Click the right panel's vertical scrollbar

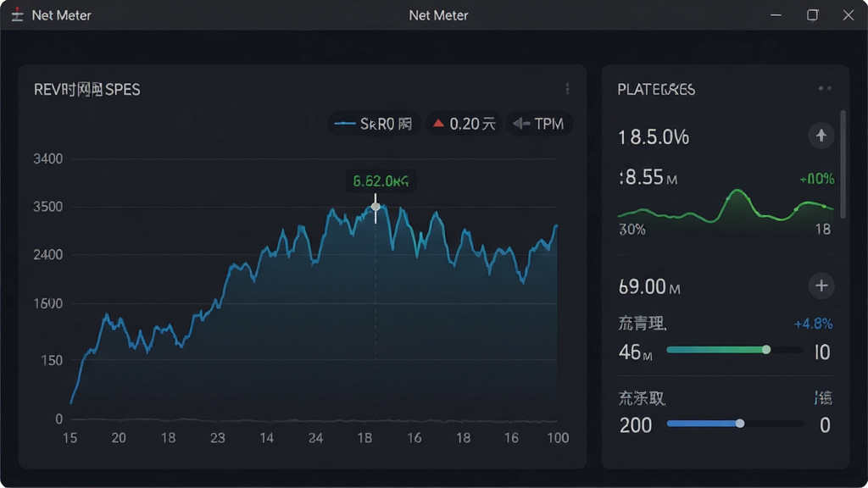click(843, 164)
